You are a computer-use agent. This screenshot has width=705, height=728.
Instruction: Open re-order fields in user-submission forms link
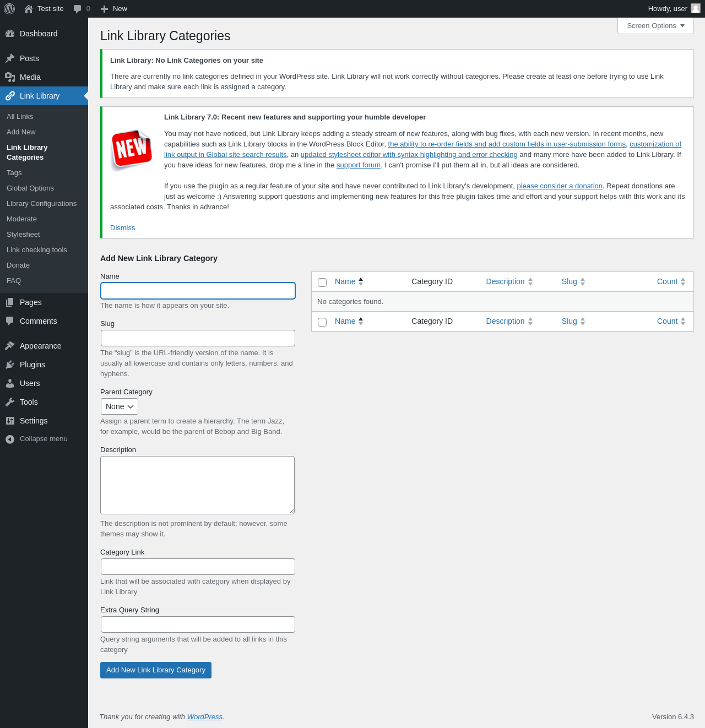coord(507,144)
